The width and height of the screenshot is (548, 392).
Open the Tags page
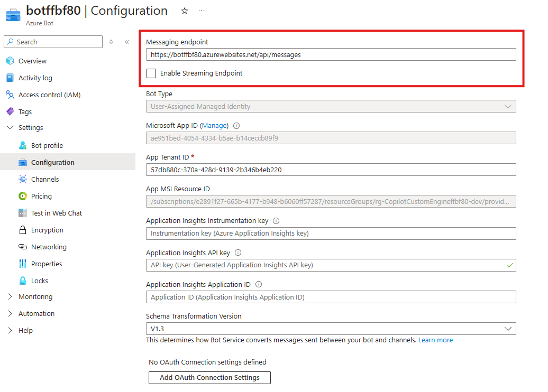25,111
